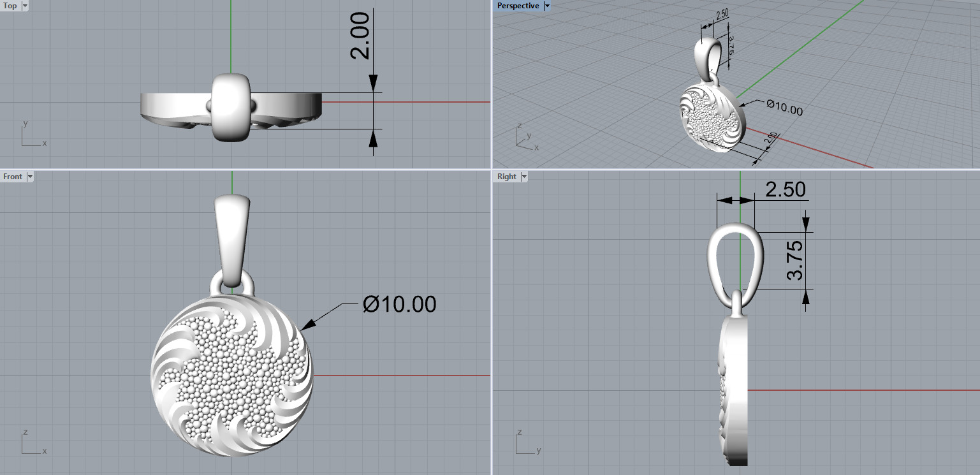This screenshot has height=475, width=980.
Task: Activate the Front viewport title label
Action: click(x=13, y=177)
